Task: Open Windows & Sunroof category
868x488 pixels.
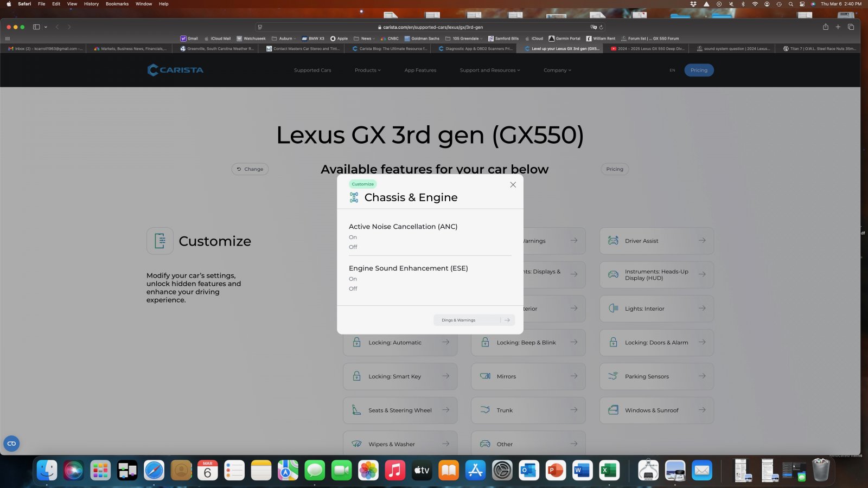Action: 656,410
